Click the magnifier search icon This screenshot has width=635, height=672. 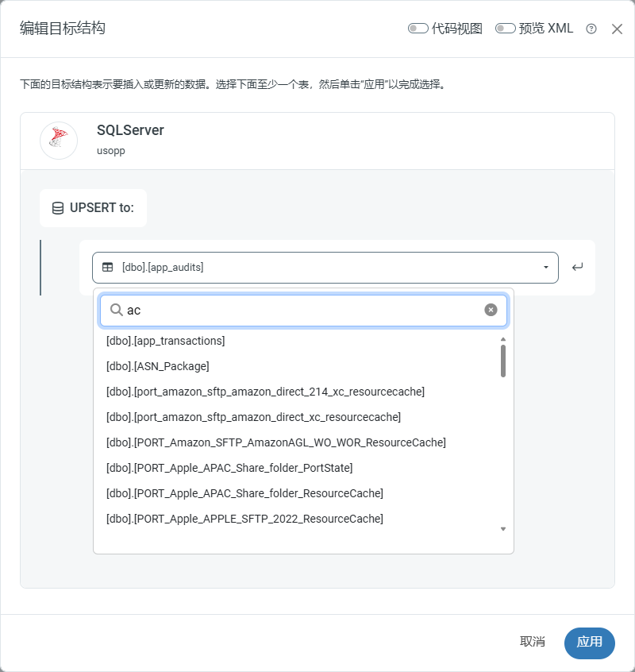click(116, 310)
